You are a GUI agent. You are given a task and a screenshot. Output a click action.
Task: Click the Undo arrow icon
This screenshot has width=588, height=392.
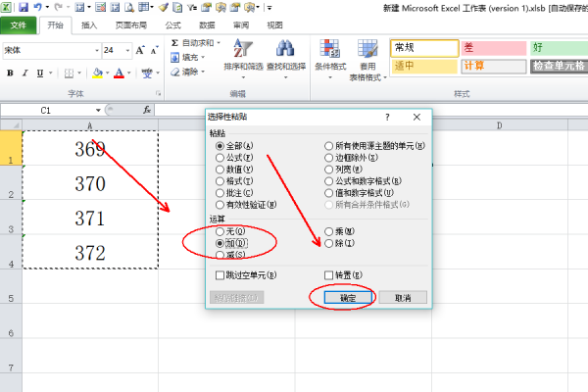[38, 7]
